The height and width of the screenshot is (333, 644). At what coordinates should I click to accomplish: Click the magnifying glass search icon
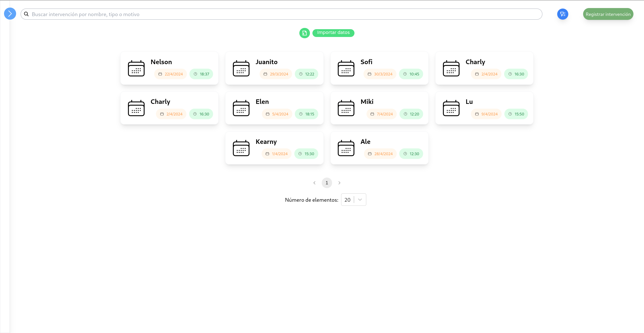point(26,14)
